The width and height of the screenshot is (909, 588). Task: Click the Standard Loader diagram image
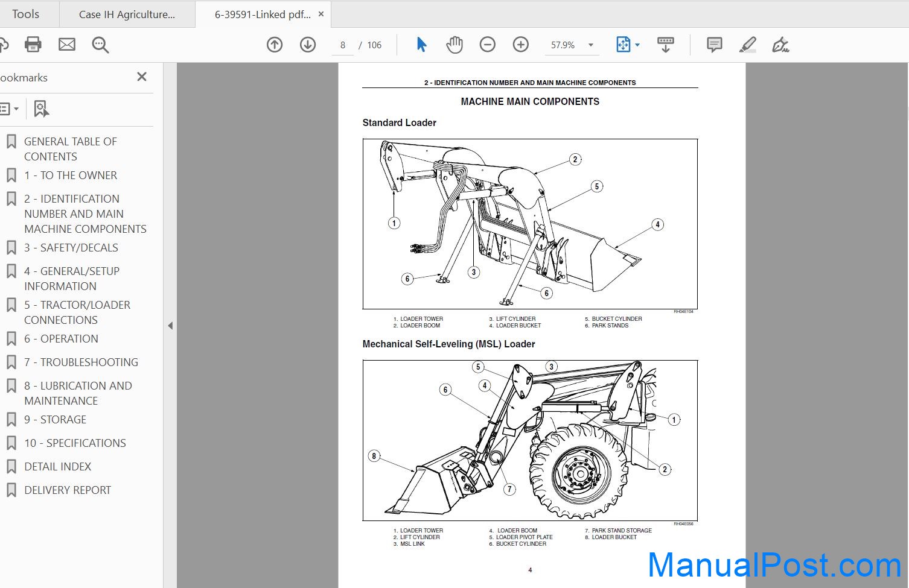click(x=530, y=224)
